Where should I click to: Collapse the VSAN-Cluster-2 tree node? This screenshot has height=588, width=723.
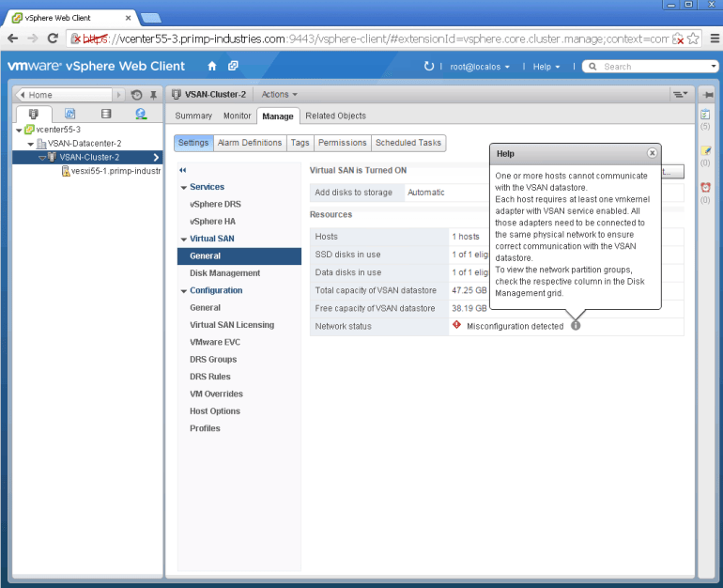[x=42, y=158]
